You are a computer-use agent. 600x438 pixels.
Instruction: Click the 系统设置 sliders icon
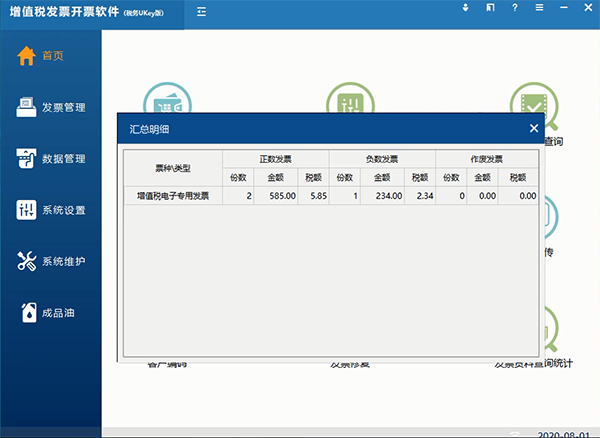coord(27,210)
